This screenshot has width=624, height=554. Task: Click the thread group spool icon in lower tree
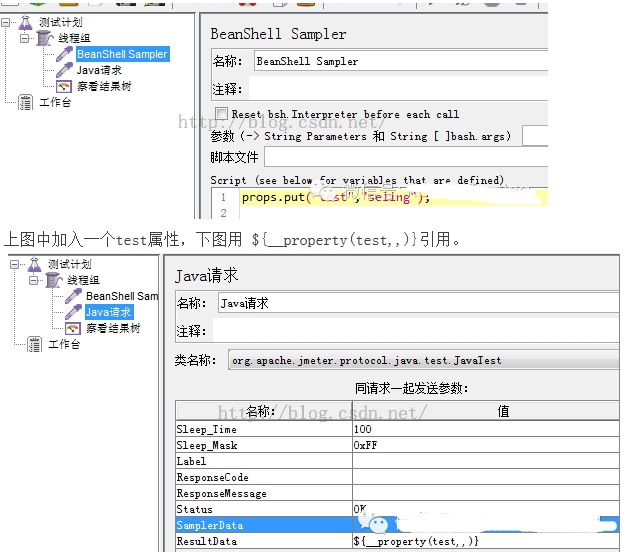pyautogui.click(x=54, y=280)
